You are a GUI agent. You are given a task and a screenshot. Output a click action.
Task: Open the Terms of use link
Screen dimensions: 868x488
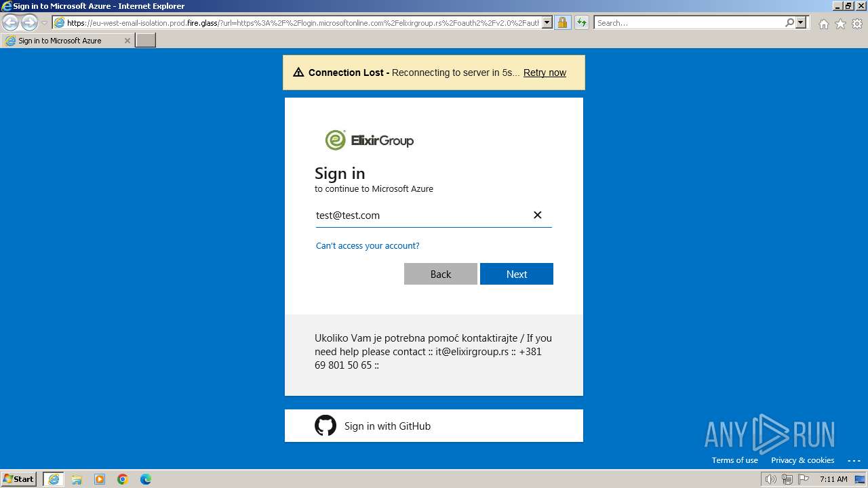tap(735, 460)
